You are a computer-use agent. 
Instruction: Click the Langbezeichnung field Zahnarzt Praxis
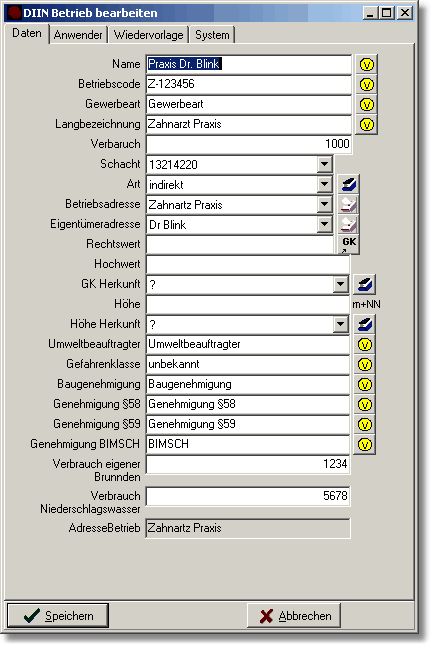[249, 124]
